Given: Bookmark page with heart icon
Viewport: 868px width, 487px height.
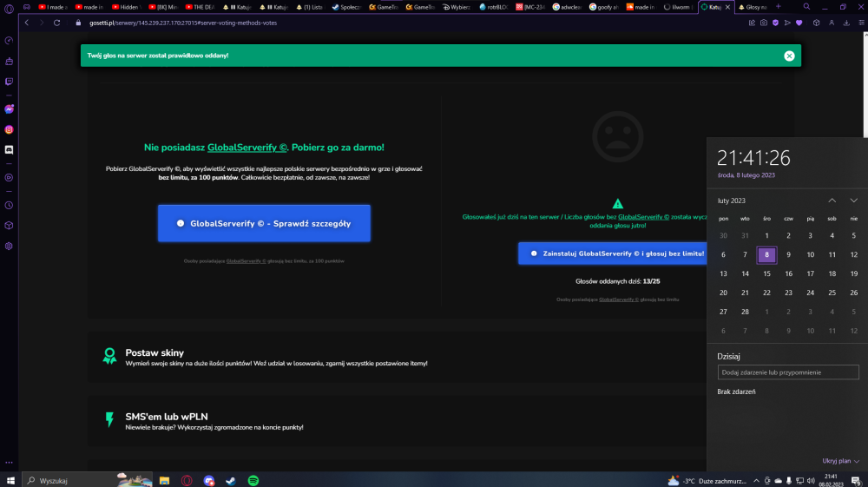Looking at the screenshot, I should pyautogui.click(x=799, y=23).
